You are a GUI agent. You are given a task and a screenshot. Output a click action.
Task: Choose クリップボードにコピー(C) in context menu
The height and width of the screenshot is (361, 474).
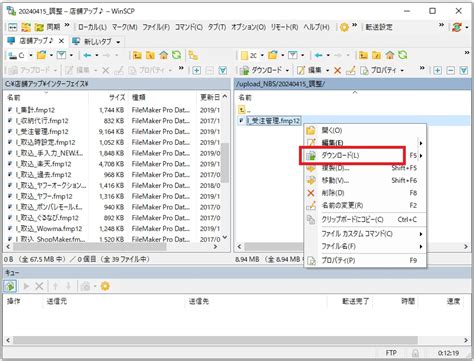365,220
